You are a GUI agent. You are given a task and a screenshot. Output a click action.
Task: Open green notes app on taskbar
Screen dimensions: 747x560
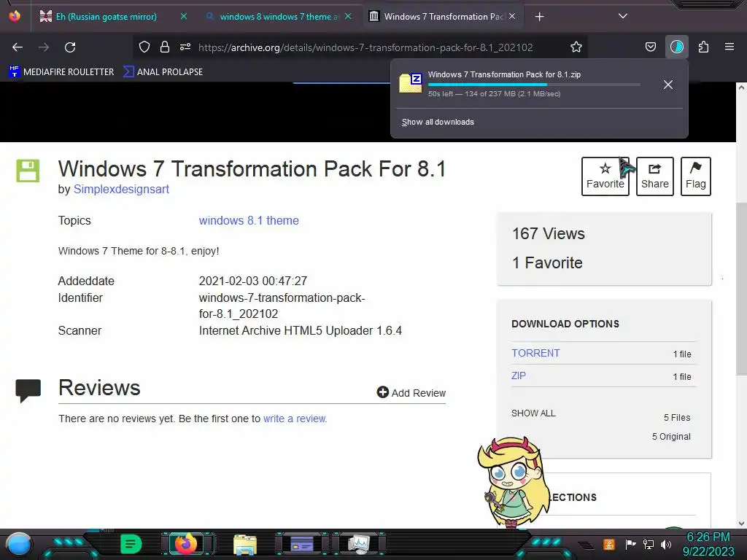131,544
